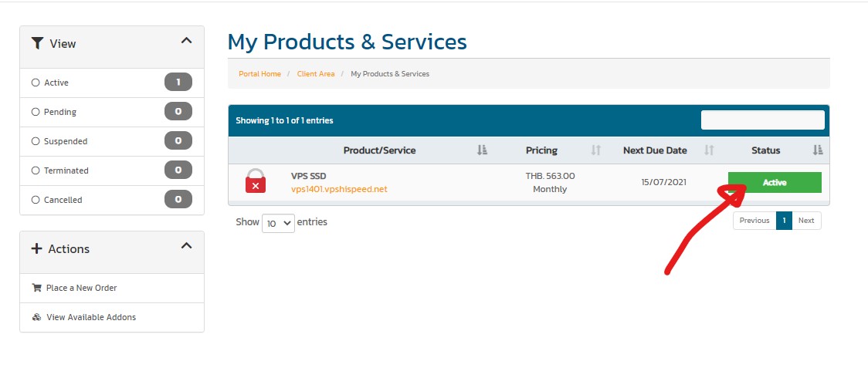Click the filter funnel icon beside View

point(37,43)
